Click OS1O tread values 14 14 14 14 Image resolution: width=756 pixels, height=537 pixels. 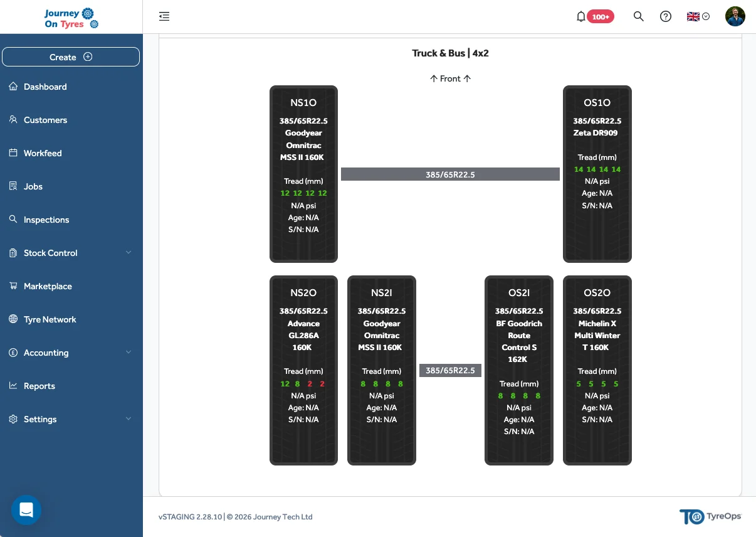pos(597,169)
